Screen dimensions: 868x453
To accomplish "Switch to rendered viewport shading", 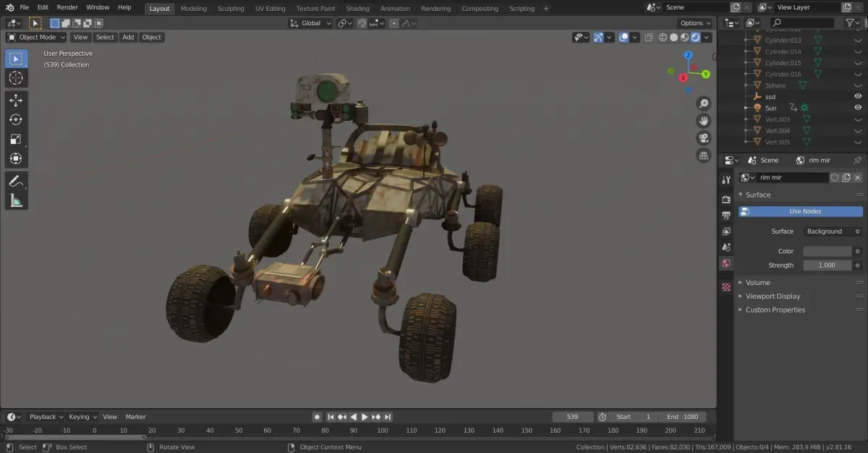I will pos(695,38).
